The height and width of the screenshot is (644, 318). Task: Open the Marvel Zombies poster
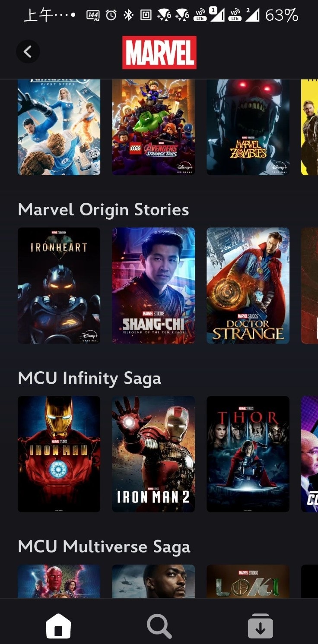[x=248, y=127]
